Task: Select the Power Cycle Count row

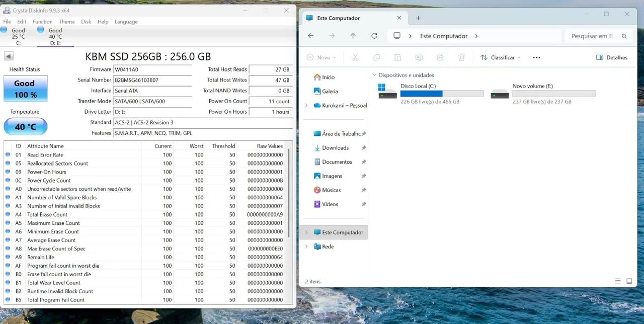Action: [145, 181]
